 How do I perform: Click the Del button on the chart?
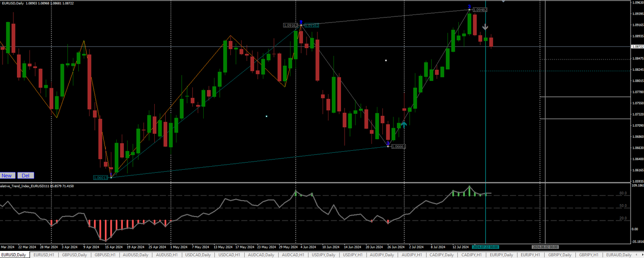click(x=25, y=176)
